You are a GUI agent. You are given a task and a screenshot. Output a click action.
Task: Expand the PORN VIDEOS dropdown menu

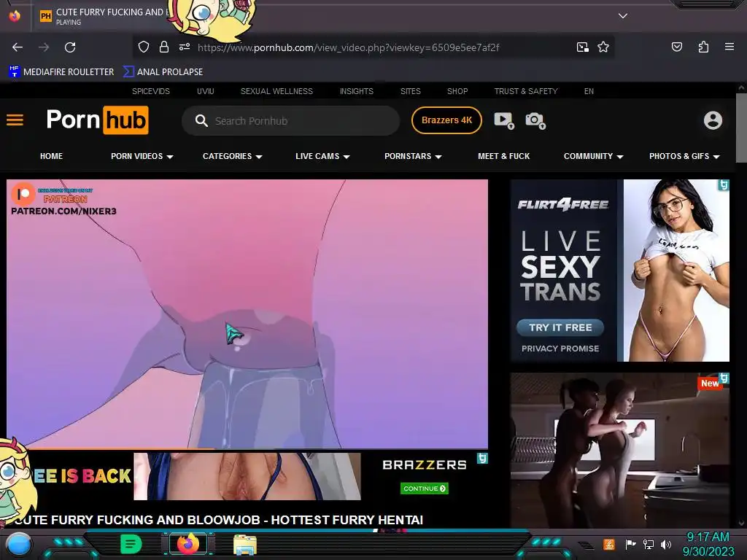(142, 156)
